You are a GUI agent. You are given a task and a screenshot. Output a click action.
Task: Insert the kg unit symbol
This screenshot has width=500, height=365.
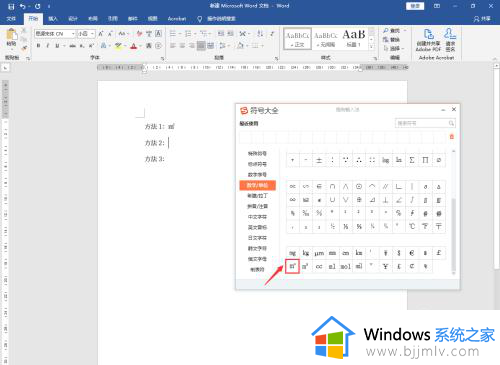tap(305, 253)
